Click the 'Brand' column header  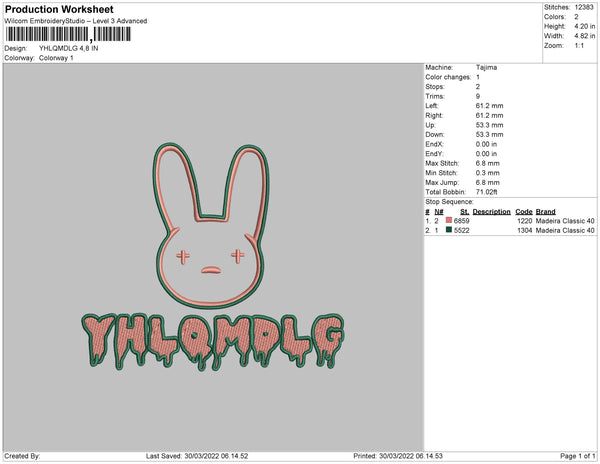tap(545, 212)
